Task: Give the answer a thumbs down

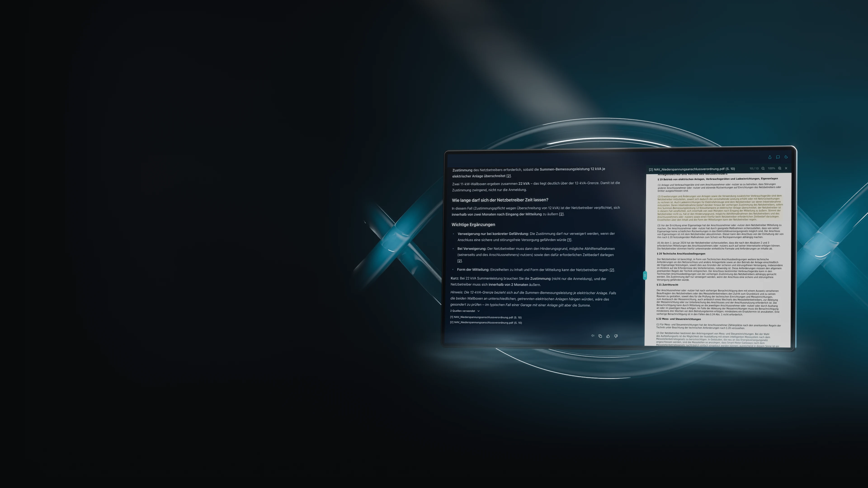Action: pyautogui.click(x=616, y=336)
